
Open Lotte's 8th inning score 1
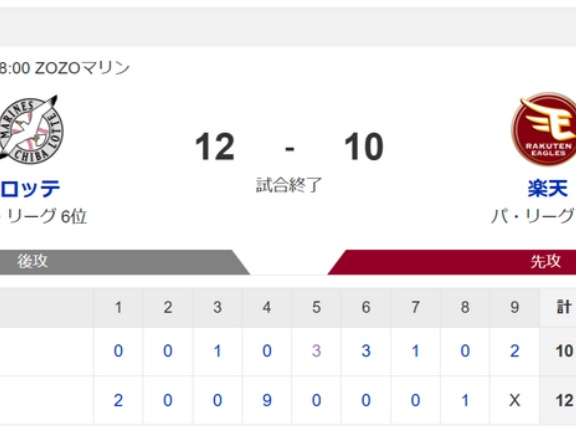465,400
